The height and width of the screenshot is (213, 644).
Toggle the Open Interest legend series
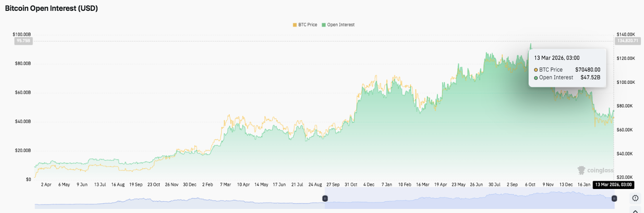pyautogui.click(x=338, y=25)
